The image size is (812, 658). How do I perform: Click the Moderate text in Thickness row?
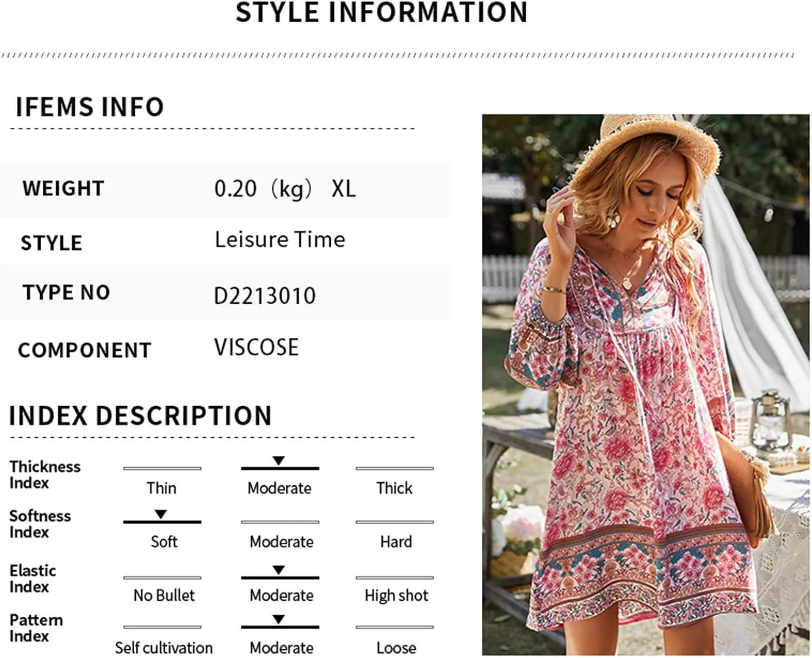pos(279,488)
